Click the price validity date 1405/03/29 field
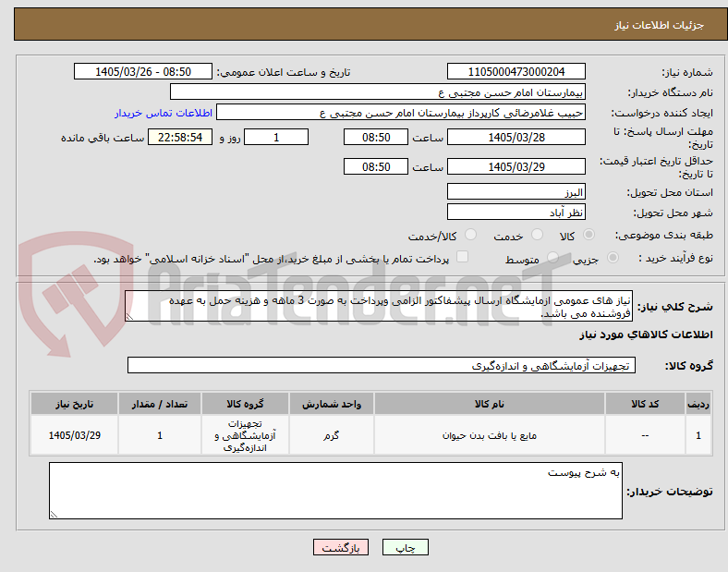Image resolution: width=728 pixels, height=572 pixels. pos(516,166)
